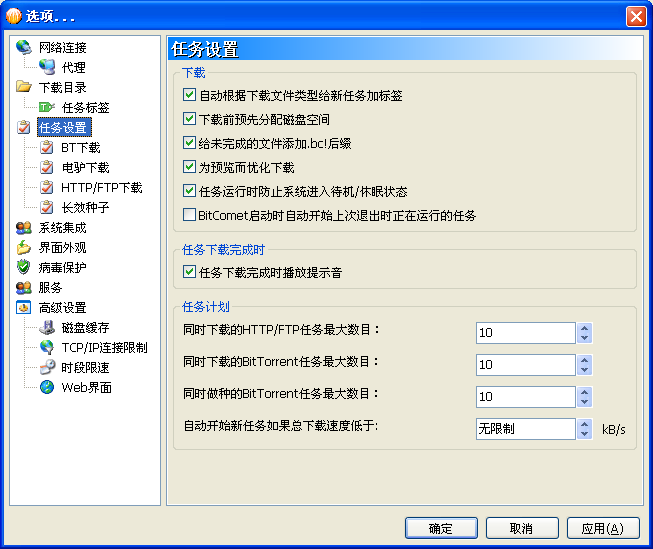
Task: Select 服务 in the options tree
Action: click(50, 287)
